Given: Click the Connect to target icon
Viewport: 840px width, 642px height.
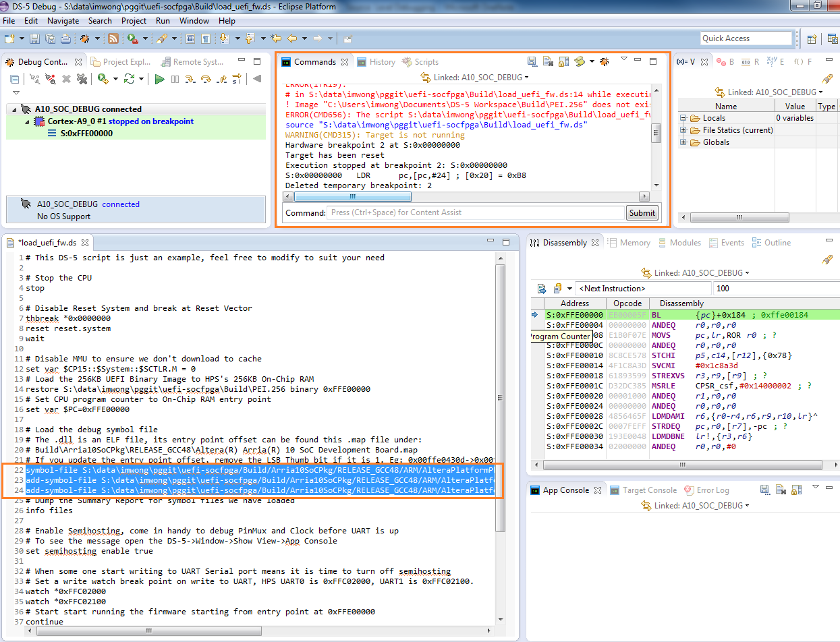Looking at the screenshot, I should [x=35, y=79].
